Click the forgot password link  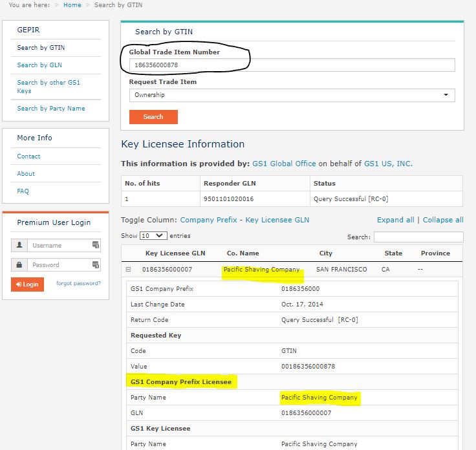click(78, 283)
